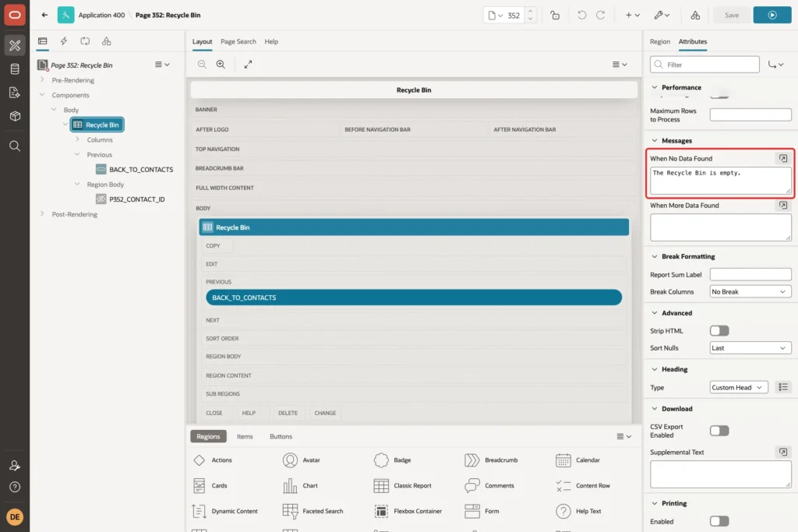Click the Undo icon in toolbar
Viewport: 798px width, 532px height.
581,16
